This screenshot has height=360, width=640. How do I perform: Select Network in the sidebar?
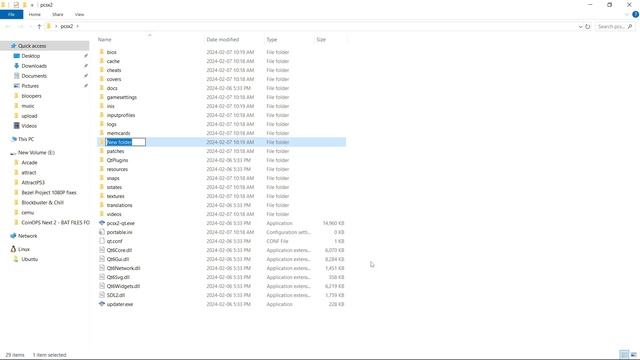27,236
